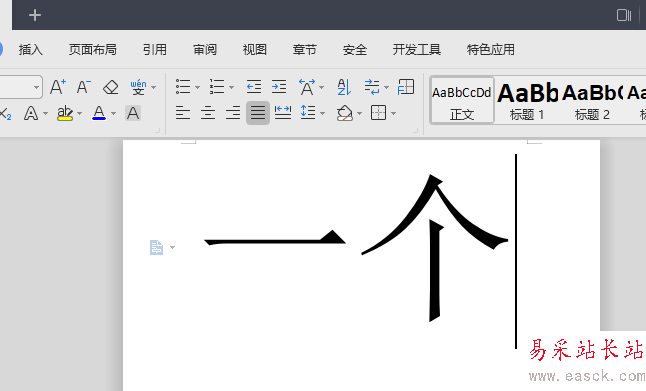Increase paragraph indent

(279, 87)
